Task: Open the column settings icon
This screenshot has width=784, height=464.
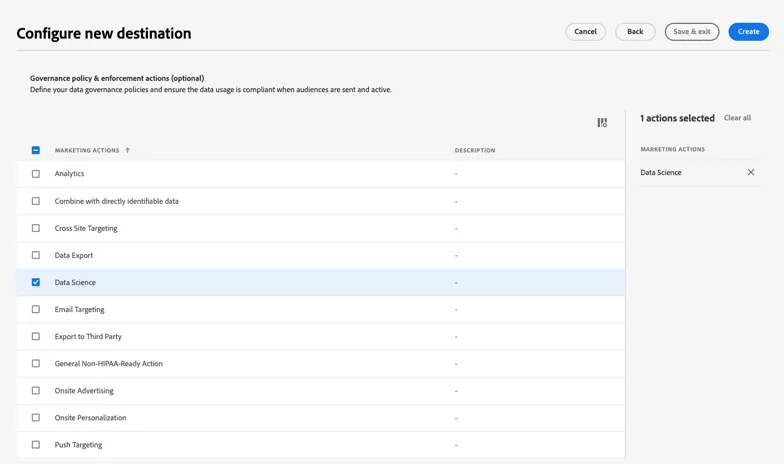Action: tap(602, 122)
